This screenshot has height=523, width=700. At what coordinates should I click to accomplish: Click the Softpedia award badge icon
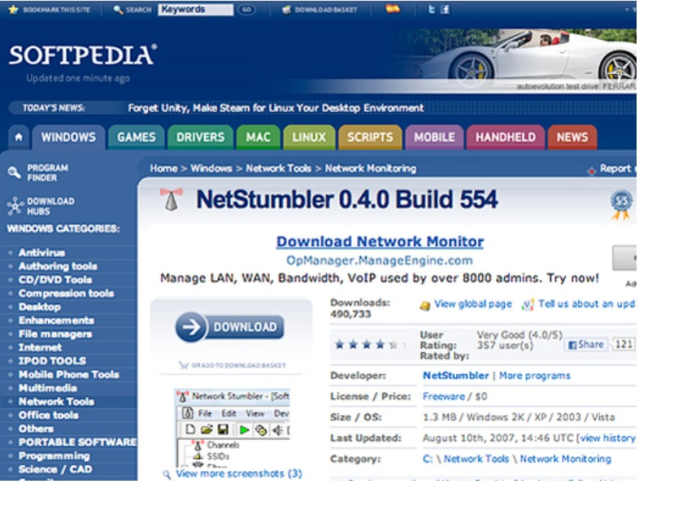point(621,205)
